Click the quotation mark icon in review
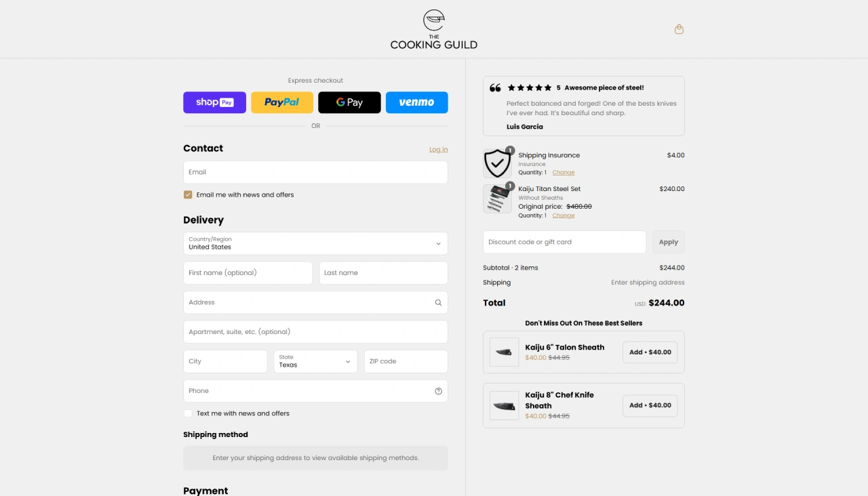This screenshot has width=868, height=496. coord(495,88)
